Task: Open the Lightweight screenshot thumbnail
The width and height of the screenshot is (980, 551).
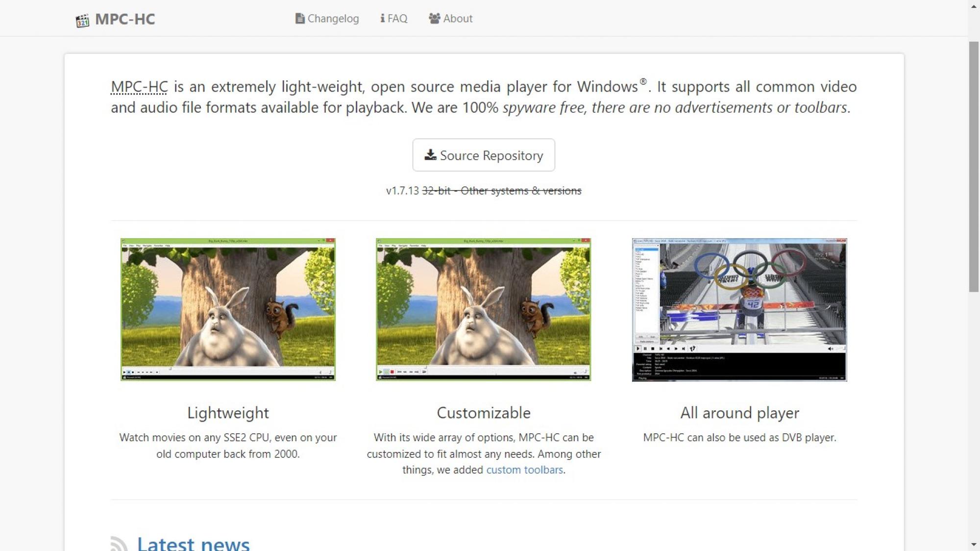Action: [228, 309]
